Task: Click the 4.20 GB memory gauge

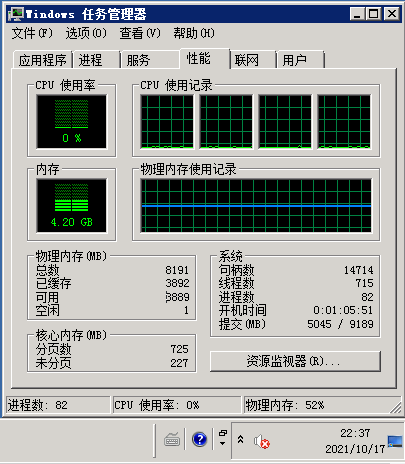Action: coord(72,205)
